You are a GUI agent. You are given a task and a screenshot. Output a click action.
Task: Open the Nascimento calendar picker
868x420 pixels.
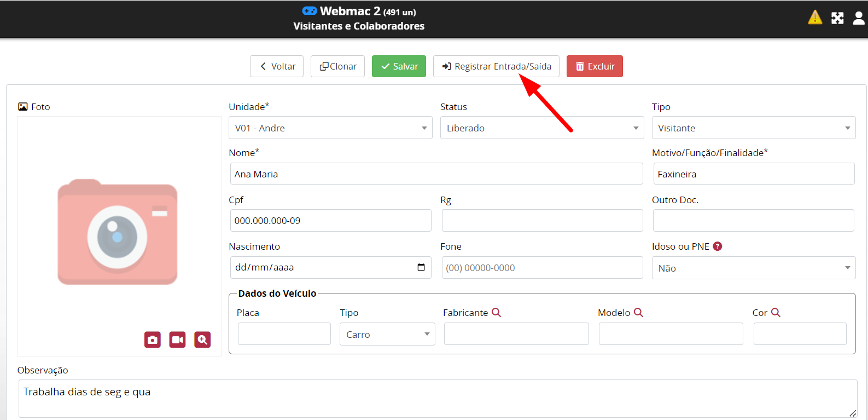click(421, 267)
